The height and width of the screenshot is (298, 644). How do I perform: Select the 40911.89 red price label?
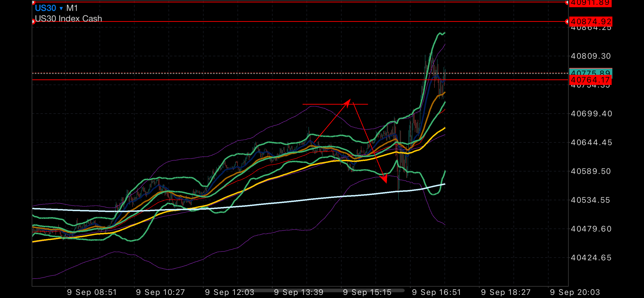590,3
